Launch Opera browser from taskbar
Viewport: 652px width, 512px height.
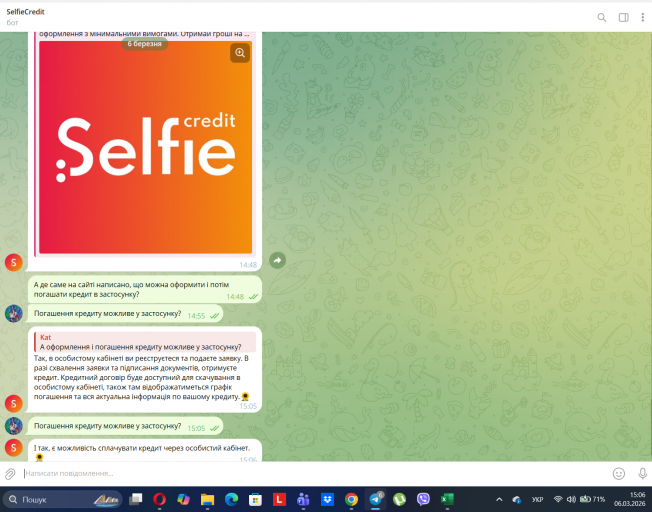[159, 499]
